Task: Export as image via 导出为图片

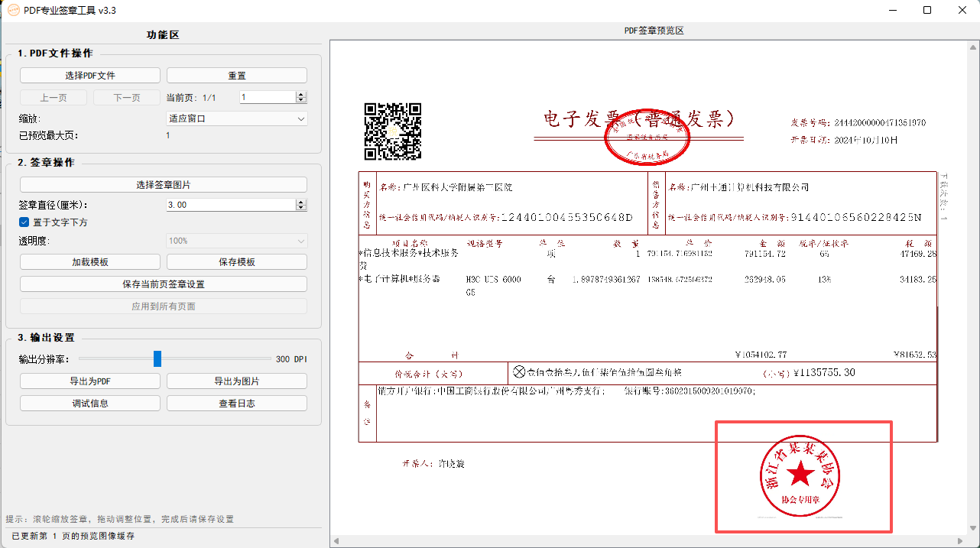Action: pyautogui.click(x=236, y=381)
